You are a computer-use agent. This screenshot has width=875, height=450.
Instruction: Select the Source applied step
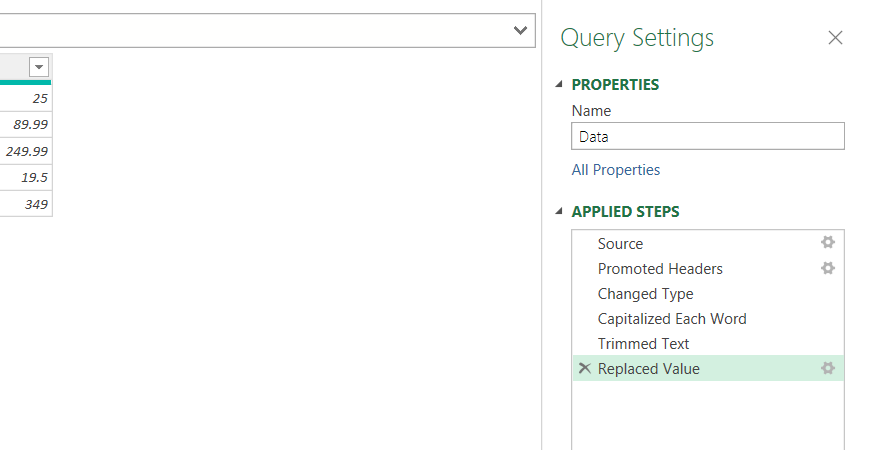tap(708, 243)
